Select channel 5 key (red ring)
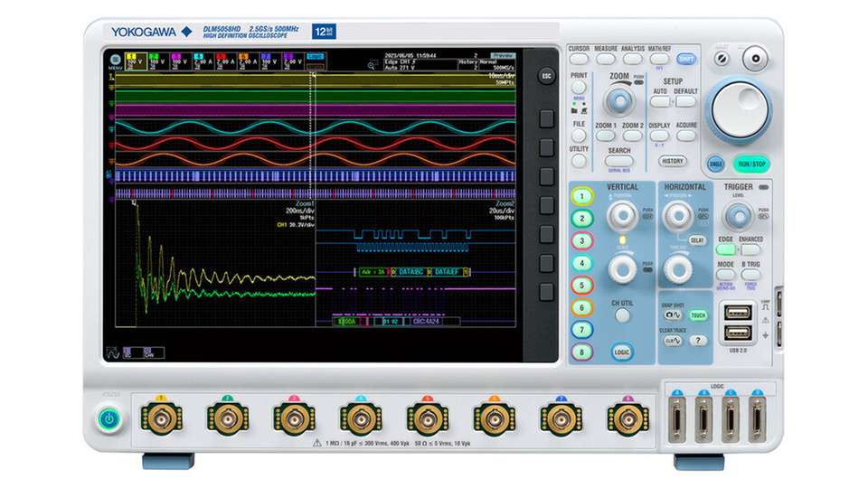Screen dimensions: 868x488 [x=581, y=285]
